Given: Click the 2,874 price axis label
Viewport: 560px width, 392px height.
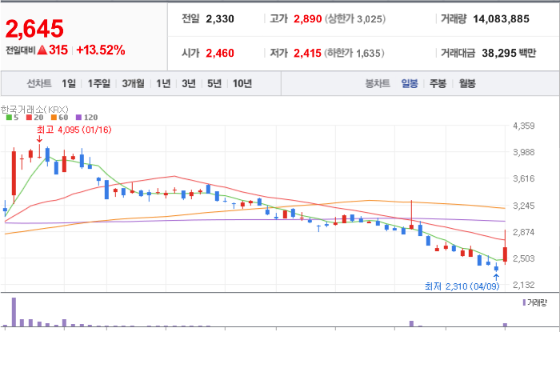Looking at the screenshot, I should click(524, 232).
